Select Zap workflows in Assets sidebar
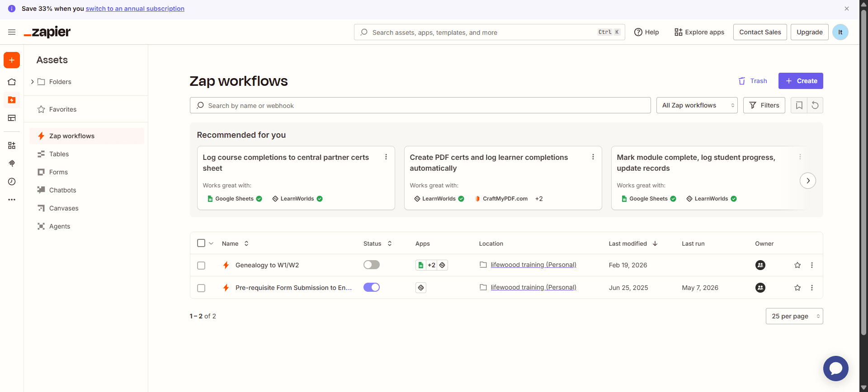This screenshot has width=868, height=392. point(86,136)
